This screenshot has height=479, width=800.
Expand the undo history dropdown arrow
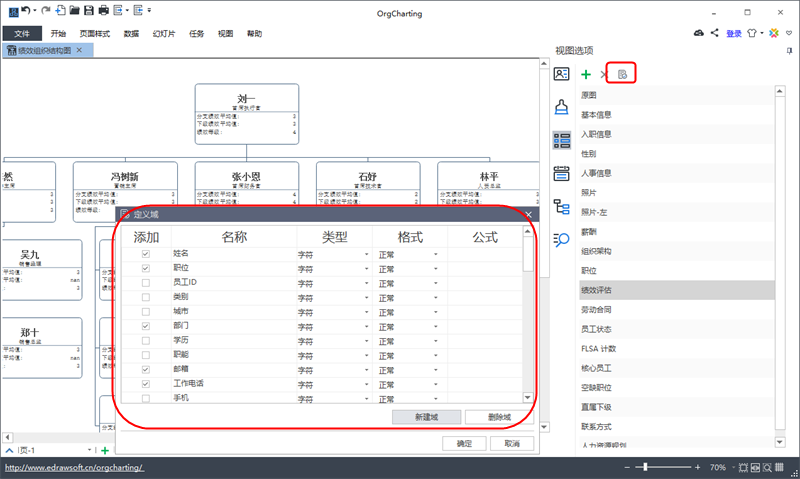tap(35, 10)
